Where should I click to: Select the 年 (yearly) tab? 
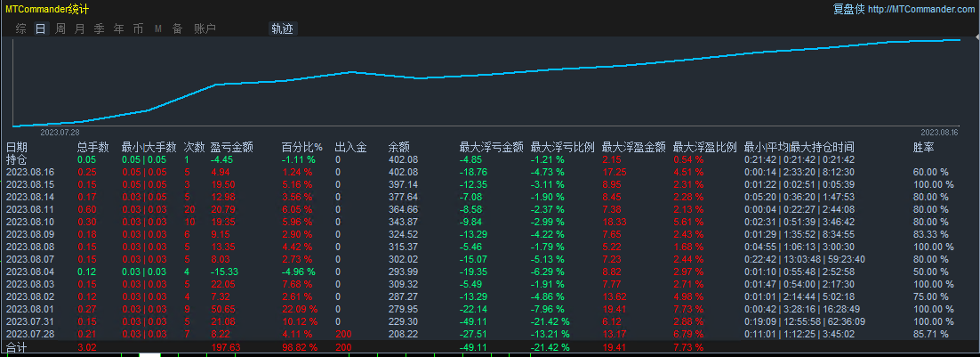[118, 28]
